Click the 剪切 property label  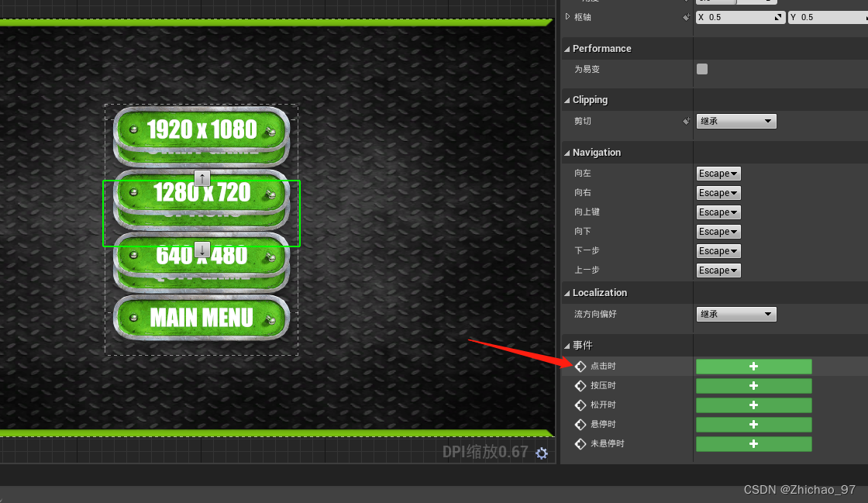pyautogui.click(x=582, y=121)
